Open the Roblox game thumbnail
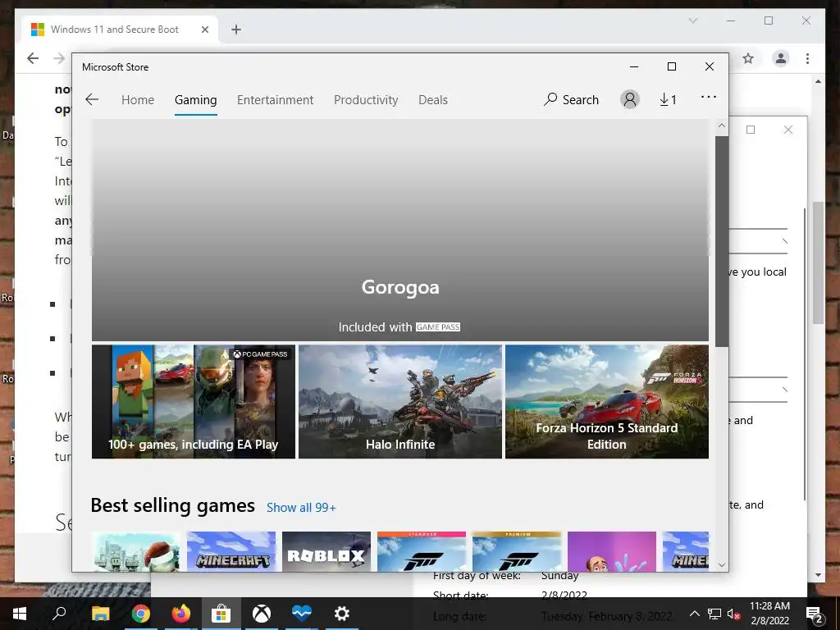The width and height of the screenshot is (840, 630). point(326,551)
